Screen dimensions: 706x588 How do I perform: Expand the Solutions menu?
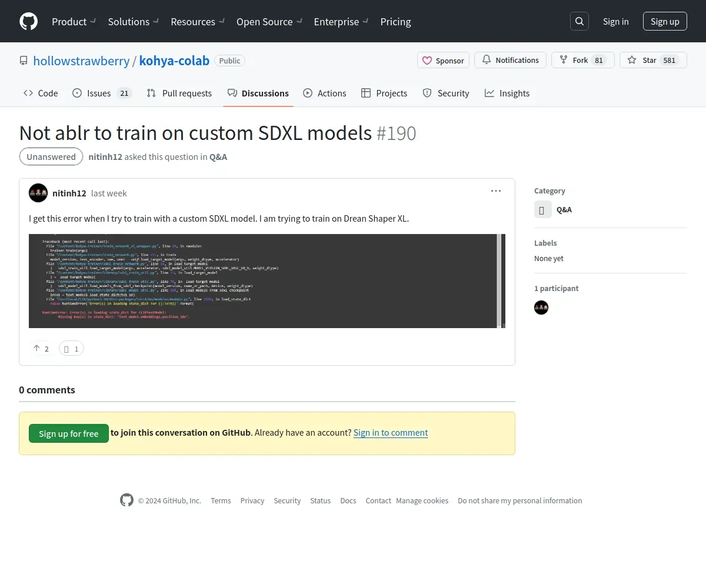[x=134, y=21]
